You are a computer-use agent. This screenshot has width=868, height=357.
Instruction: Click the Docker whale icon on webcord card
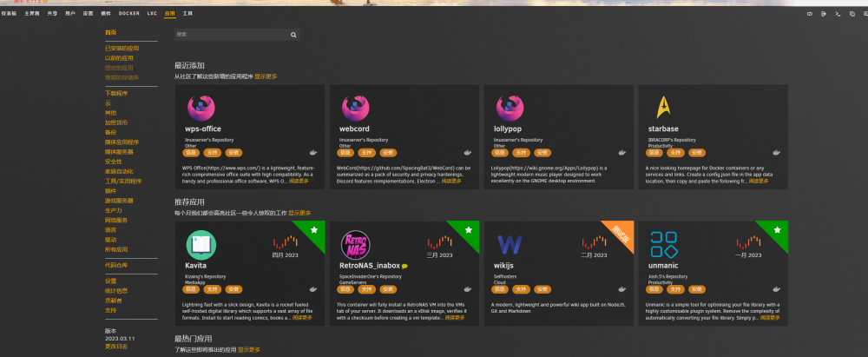click(x=467, y=153)
